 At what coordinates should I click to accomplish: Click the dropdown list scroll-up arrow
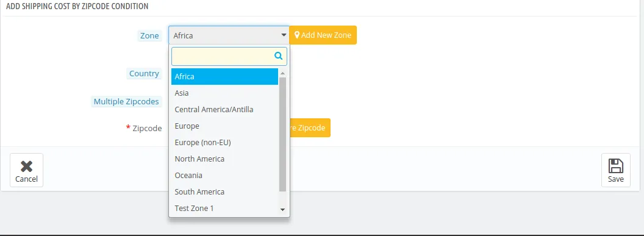click(282, 73)
